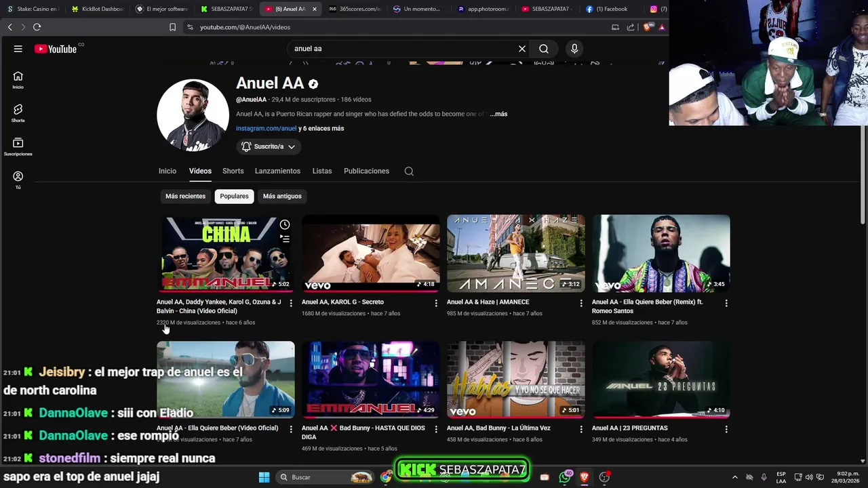Open Shorts in the left sidebar
The image size is (868, 488).
pyautogui.click(x=18, y=113)
